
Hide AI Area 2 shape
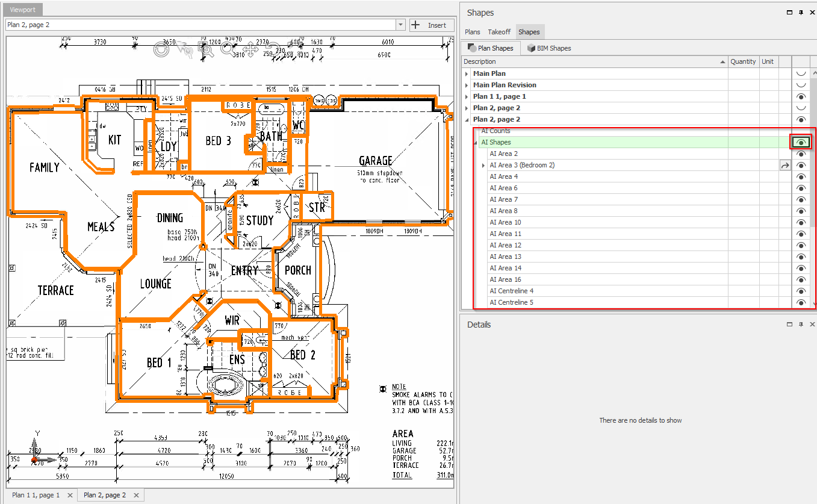pyautogui.click(x=801, y=154)
